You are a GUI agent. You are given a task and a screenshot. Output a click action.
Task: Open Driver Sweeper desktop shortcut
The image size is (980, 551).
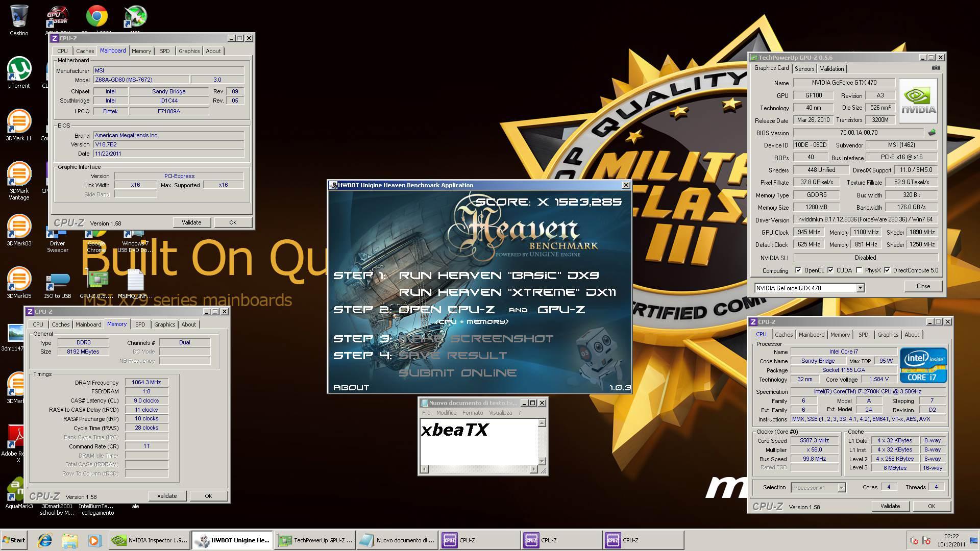point(57,241)
